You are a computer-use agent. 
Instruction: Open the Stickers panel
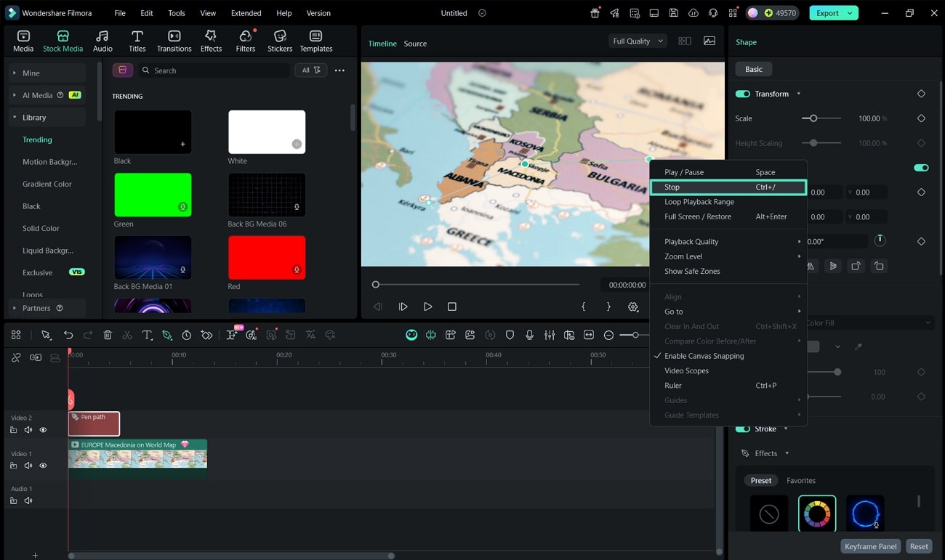click(279, 41)
